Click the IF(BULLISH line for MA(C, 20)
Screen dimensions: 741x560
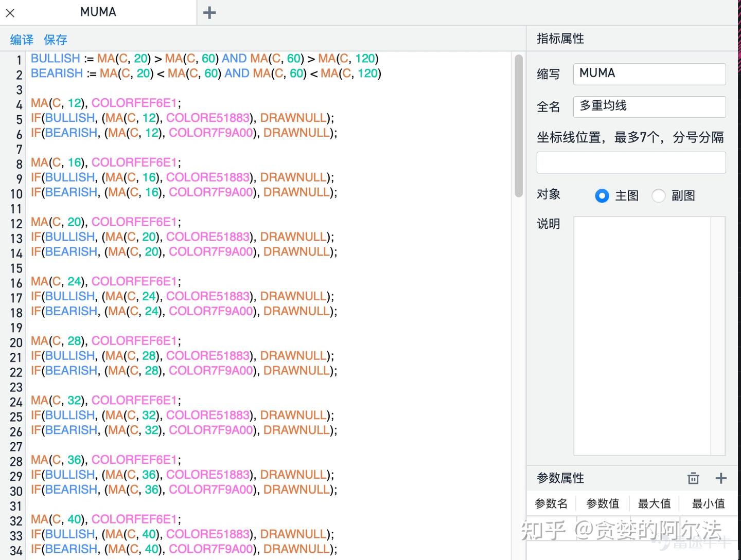pos(182,238)
